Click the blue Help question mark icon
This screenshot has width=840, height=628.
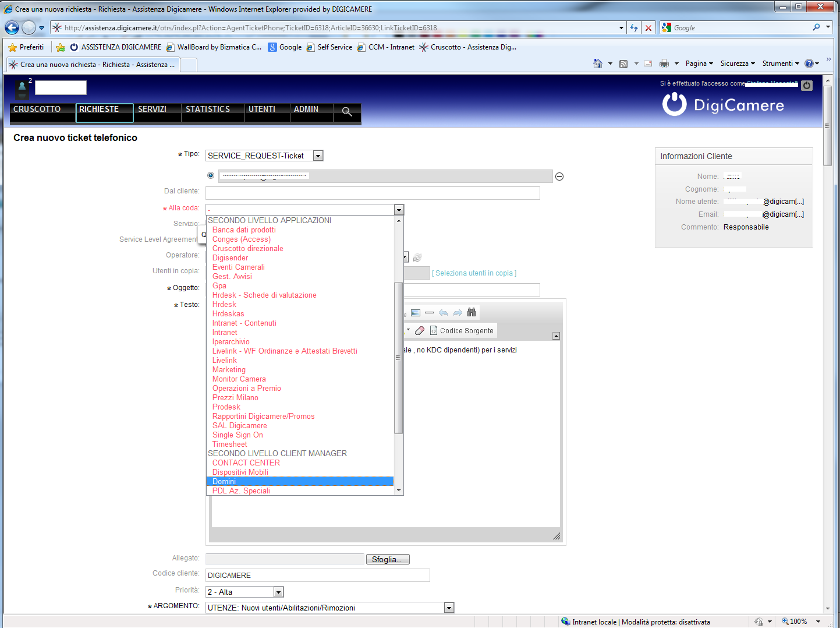click(x=809, y=63)
